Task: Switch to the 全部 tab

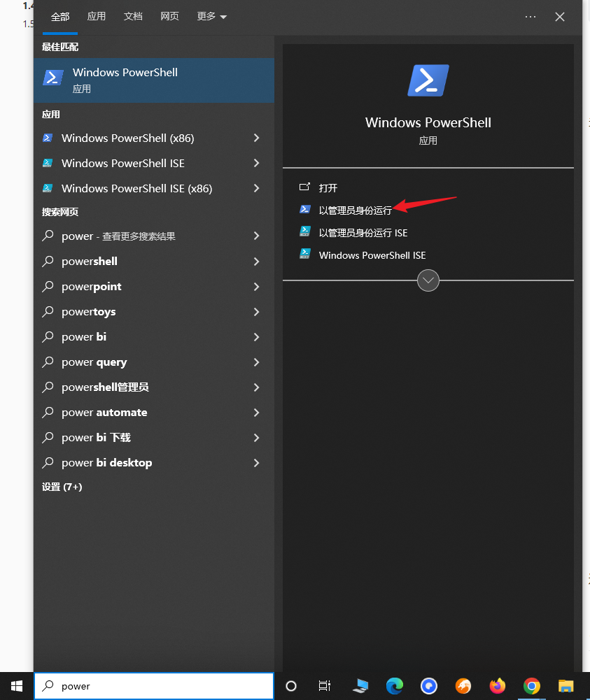Action: point(60,17)
